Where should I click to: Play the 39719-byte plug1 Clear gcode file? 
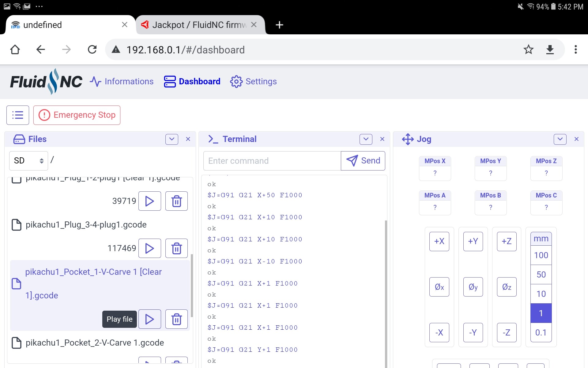[149, 201]
